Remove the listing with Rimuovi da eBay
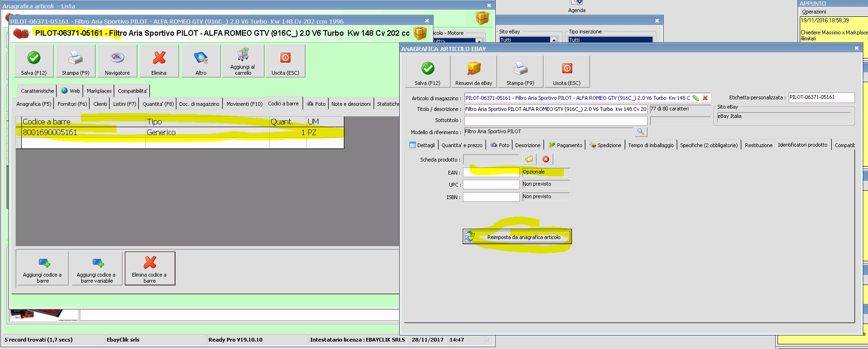Viewport: 868px width, 349px height. (x=473, y=71)
